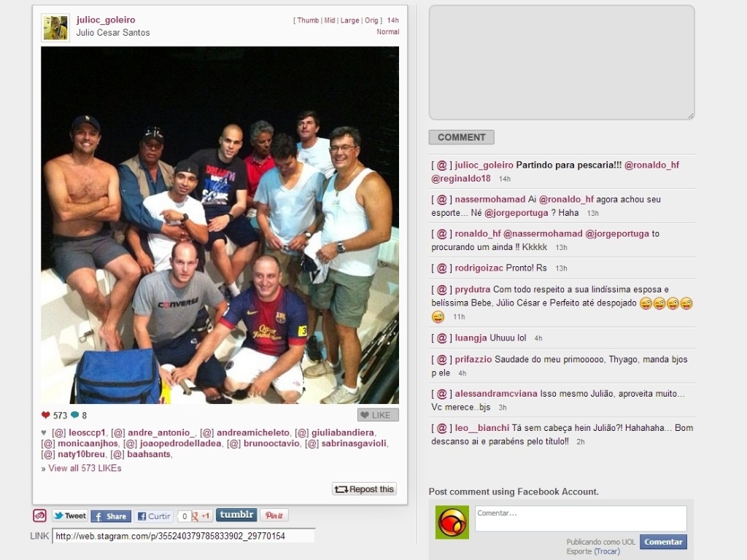The height and width of the screenshot is (560, 747).
Task: Share the post on tumblr
Action: (236, 515)
